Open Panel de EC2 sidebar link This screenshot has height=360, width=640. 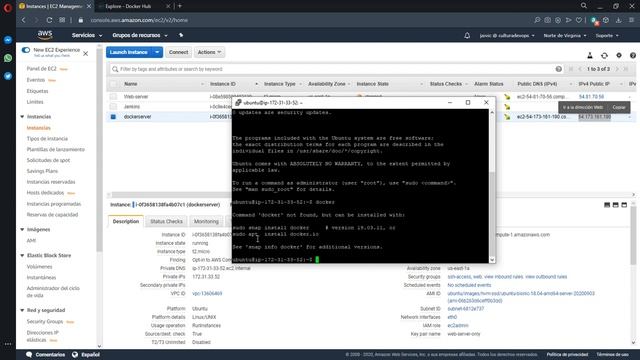(42, 69)
